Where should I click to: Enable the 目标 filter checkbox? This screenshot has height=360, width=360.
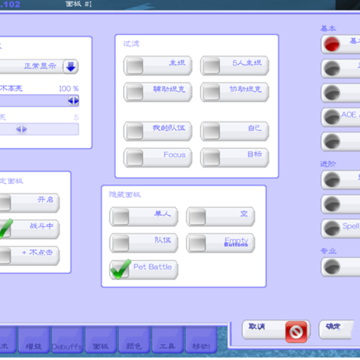pos(211,158)
